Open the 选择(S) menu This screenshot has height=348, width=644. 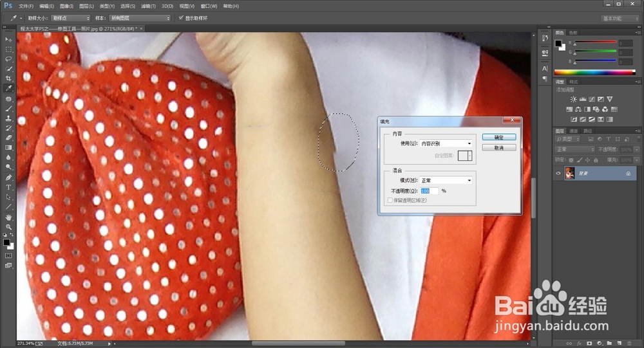point(128,6)
